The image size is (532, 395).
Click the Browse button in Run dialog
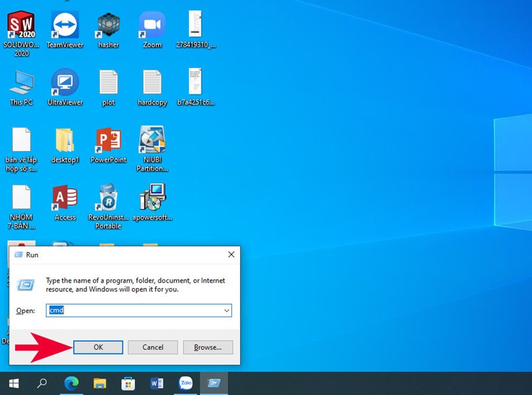coord(207,347)
